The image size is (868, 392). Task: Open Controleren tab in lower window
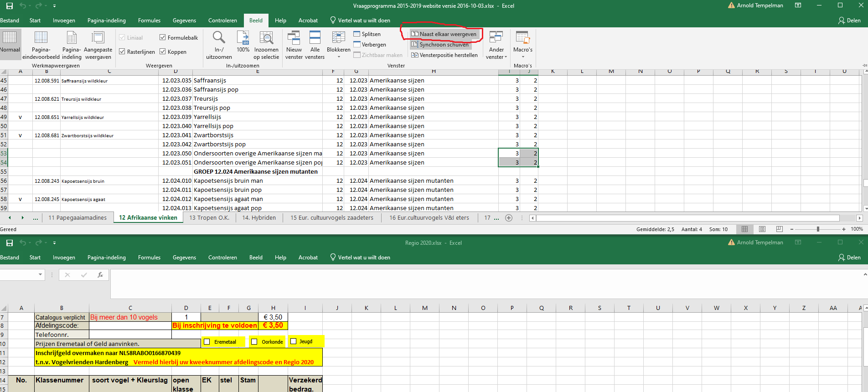click(222, 258)
